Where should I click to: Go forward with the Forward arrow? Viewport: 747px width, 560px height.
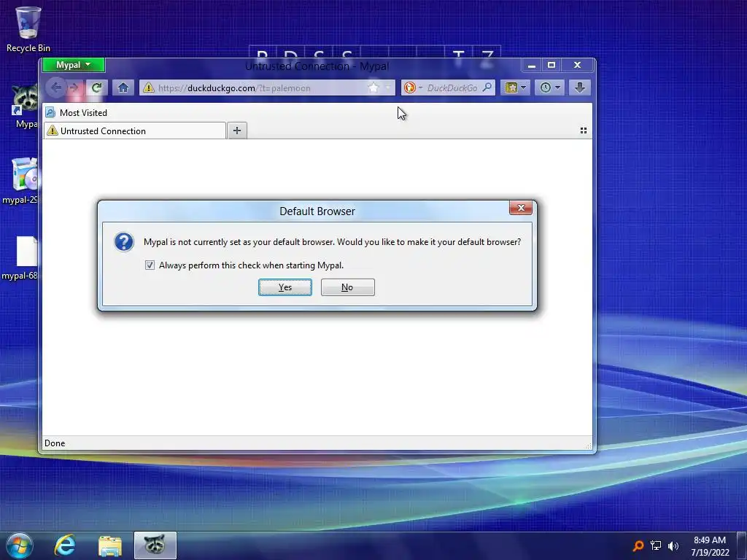pos(74,87)
